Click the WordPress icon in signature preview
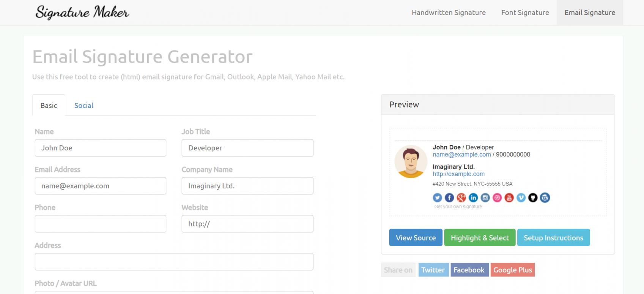 click(545, 198)
